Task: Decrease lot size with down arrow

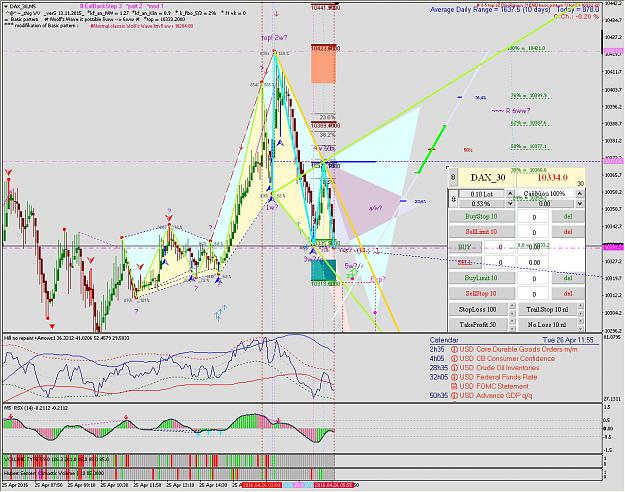Action: click(x=510, y=203)
